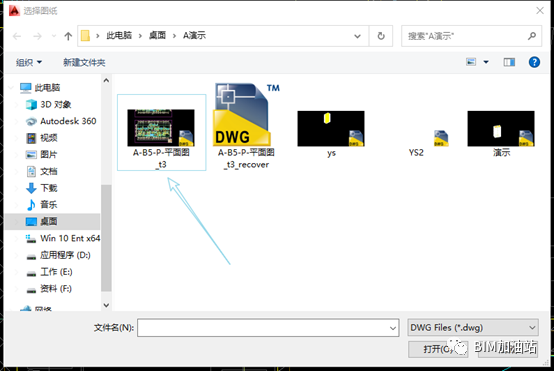This screenshot has width=554, height=371.
Task: Open the 音乐 folder
Action: click(42, 205)
